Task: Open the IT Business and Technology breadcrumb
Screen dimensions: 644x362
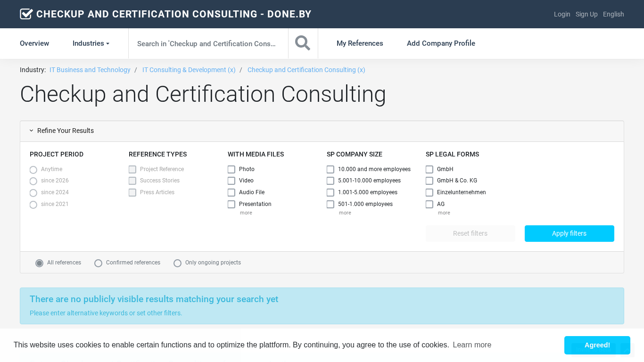Action: 90,70
